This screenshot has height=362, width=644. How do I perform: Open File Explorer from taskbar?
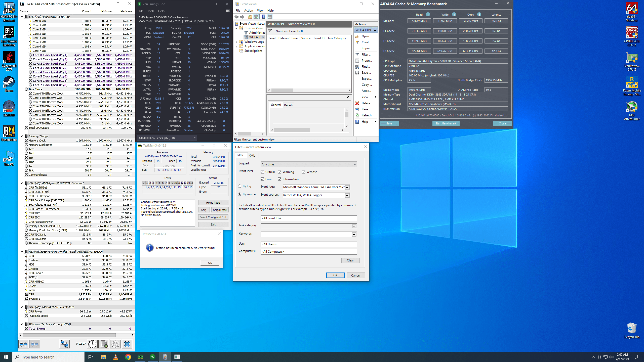(103, 357)
